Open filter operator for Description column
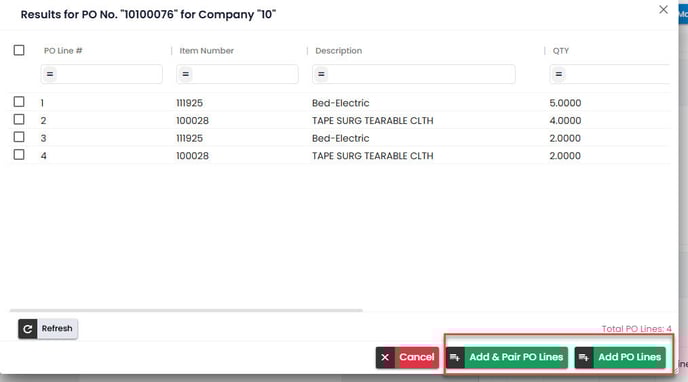 tap(321, 74)
